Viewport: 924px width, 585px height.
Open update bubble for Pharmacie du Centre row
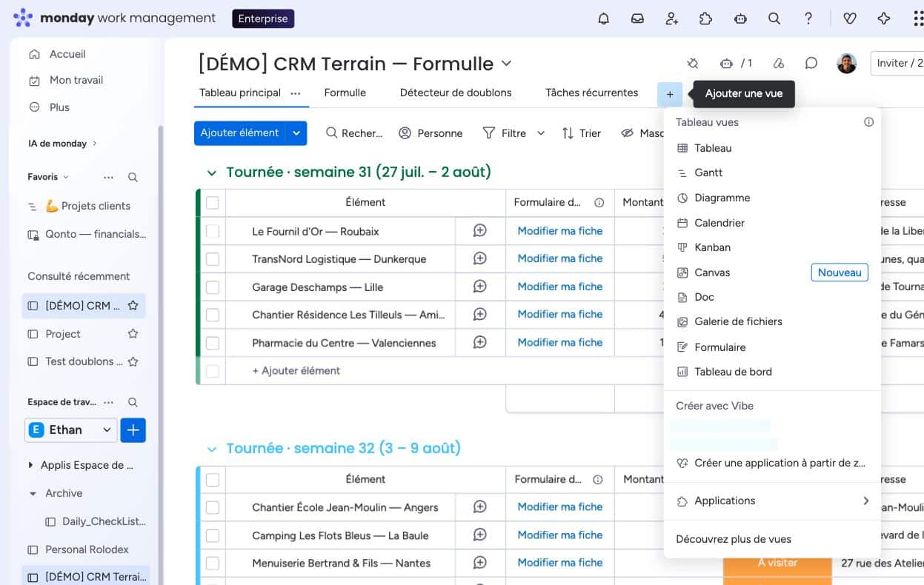pos(480,342)
